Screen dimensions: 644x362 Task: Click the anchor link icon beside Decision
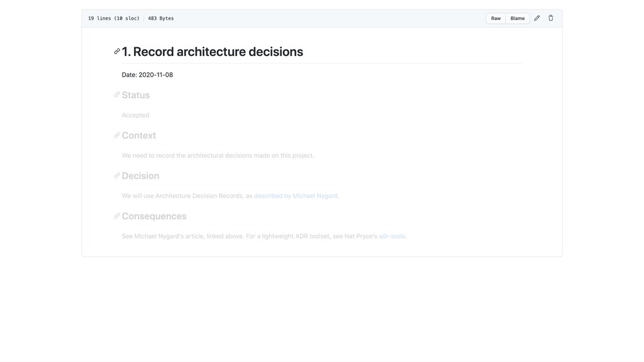117,175
